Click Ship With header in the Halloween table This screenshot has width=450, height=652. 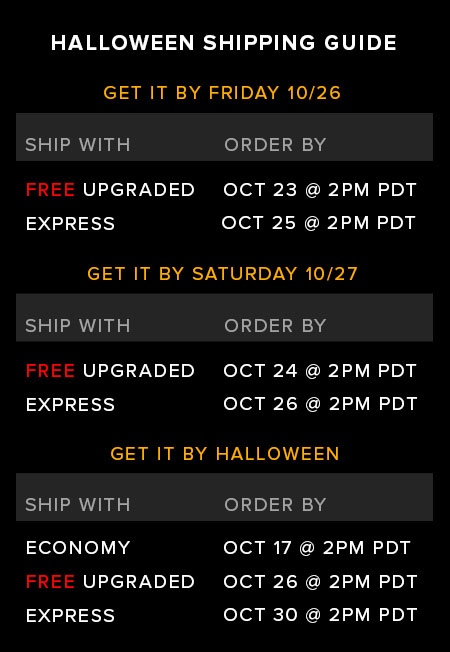point(78,505)
